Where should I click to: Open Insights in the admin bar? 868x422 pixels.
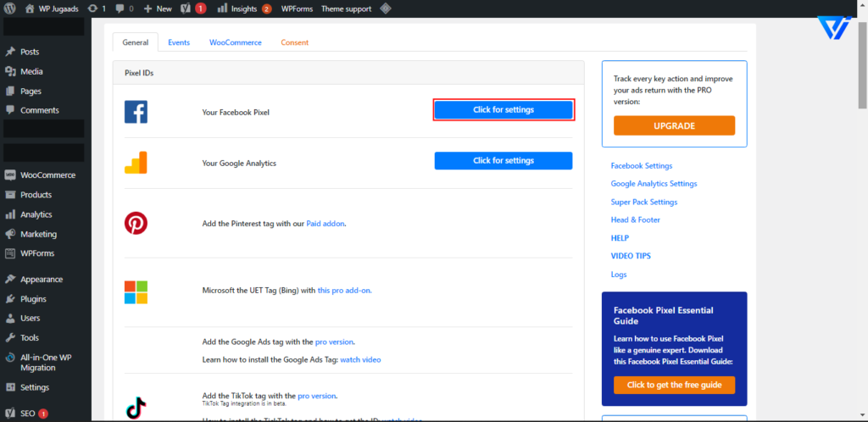coord(244,8)
